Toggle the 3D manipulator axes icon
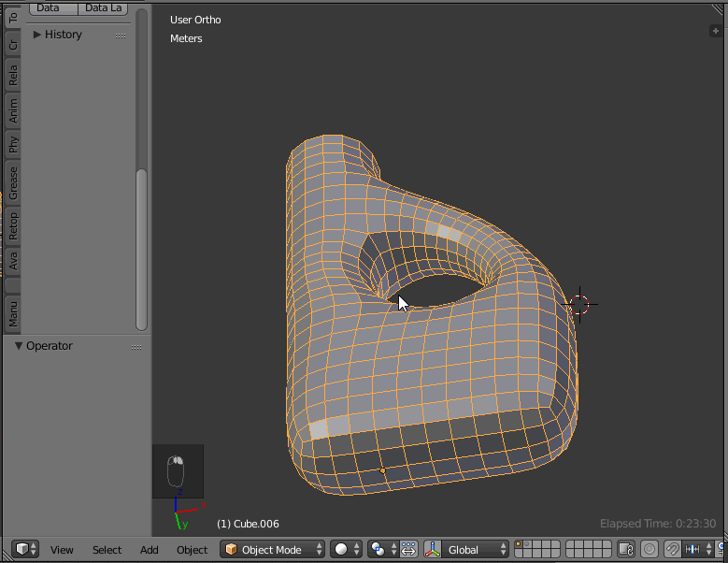Image resolution: width=728 pixels, height=563 pixels. click(x=433, y=549)
